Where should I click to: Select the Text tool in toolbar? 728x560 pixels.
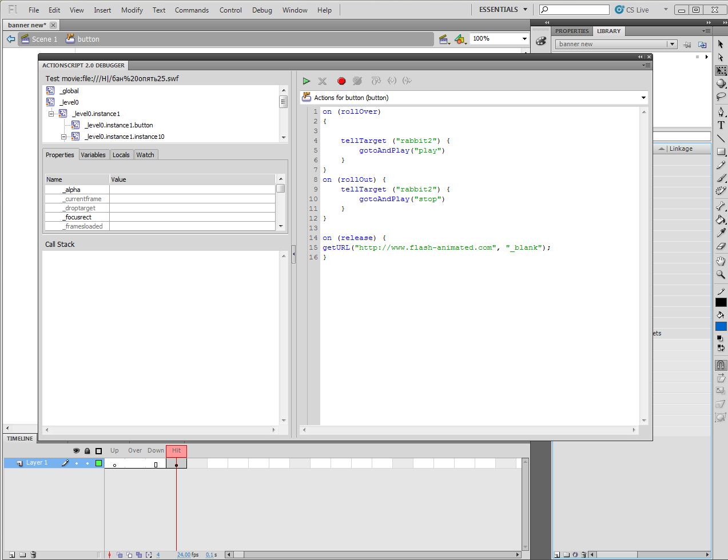click(x=721, y=125)
